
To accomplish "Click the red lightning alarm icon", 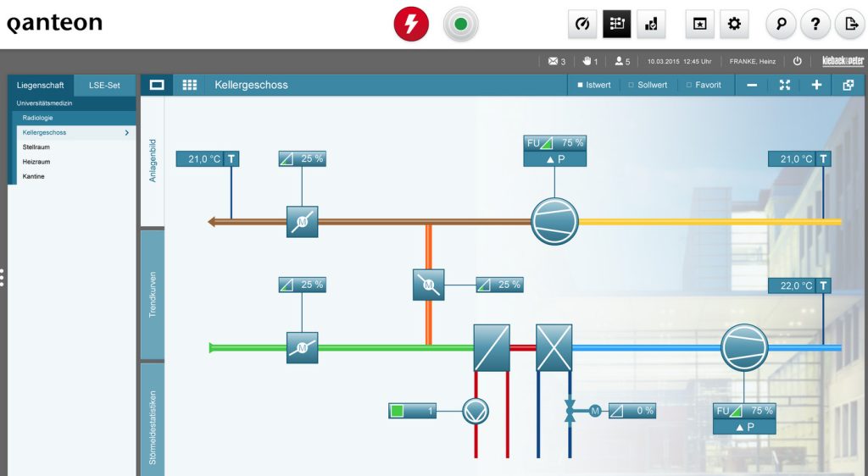I will (x=411, y=25).
